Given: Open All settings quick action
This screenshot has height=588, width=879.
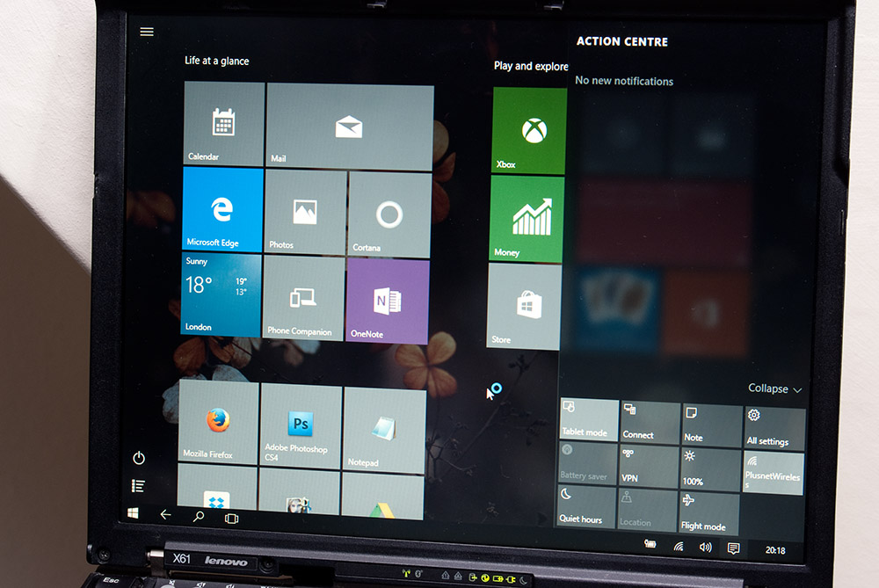Looking at the screenshot, I should point(774,429).
